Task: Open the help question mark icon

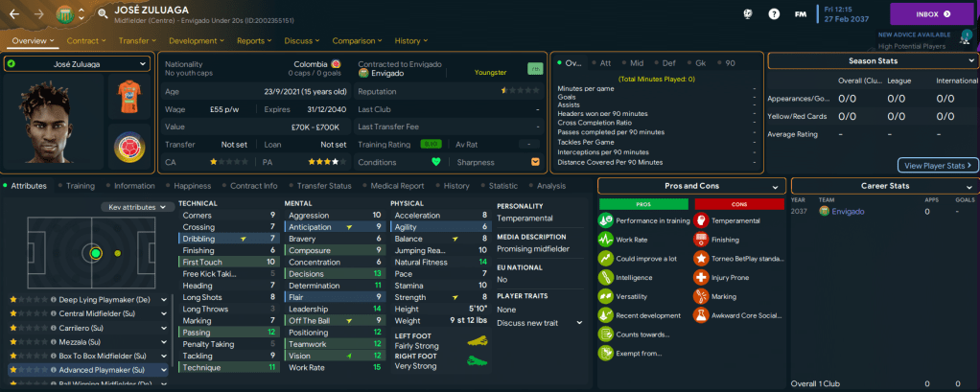Action: point(774,14)
